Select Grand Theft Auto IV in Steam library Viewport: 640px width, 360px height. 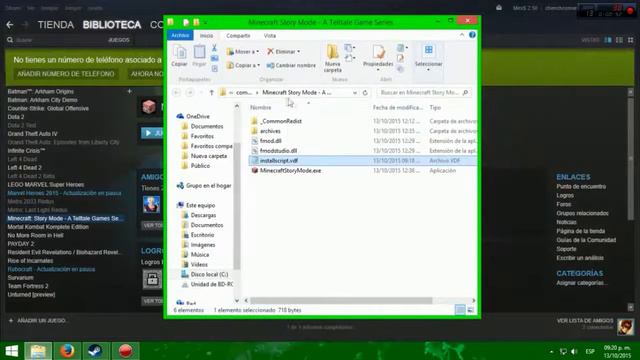tap(33, 134)
